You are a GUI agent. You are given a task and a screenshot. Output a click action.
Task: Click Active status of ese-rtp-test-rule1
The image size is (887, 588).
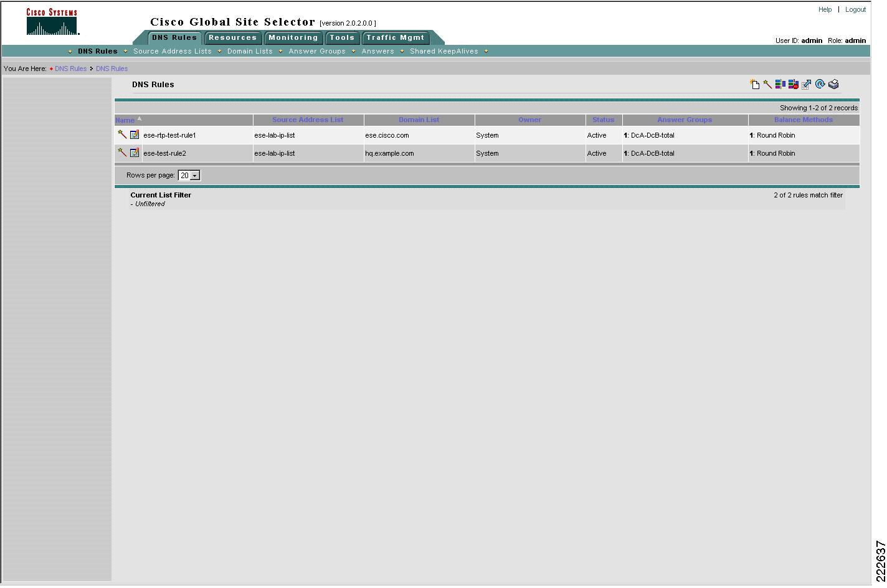point(597,135)
